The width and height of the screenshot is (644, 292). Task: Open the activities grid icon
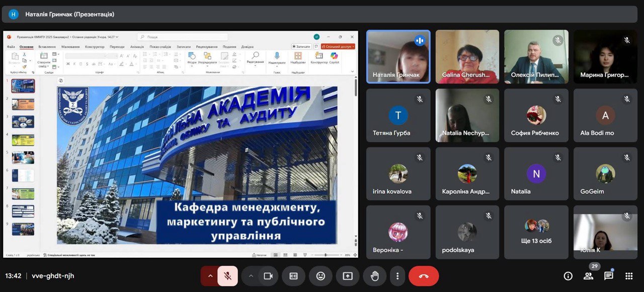pos(629,276)
